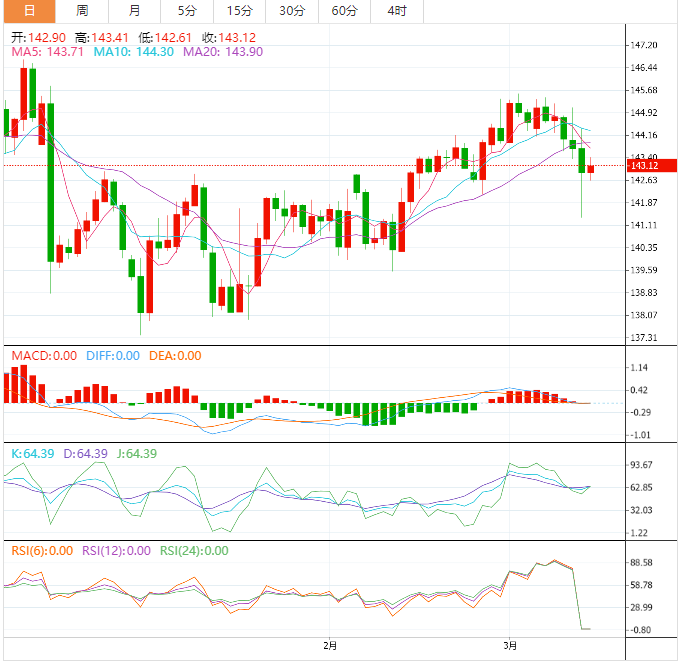Click the D:64.39 label
681x664 pixels.
(86, 454)
